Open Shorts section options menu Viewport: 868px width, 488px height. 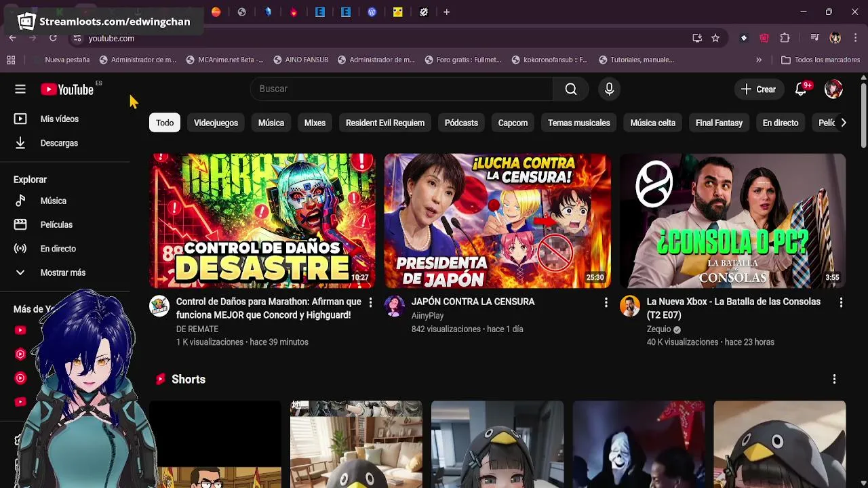[834, 380]
